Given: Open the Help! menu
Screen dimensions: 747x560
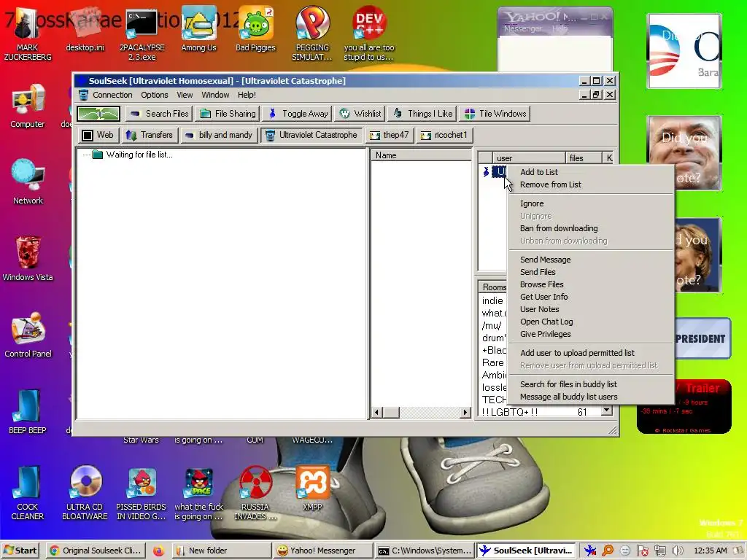Looking at the screenshot, I should (247, 95).
